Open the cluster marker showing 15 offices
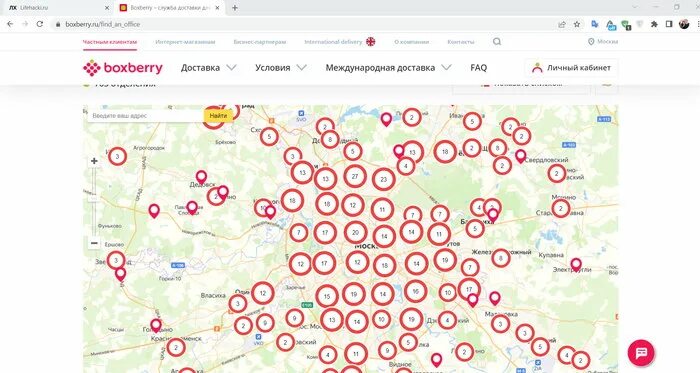The height and width of the screenshot is (373, 700). pyautogui.click(x=327, y=296)
